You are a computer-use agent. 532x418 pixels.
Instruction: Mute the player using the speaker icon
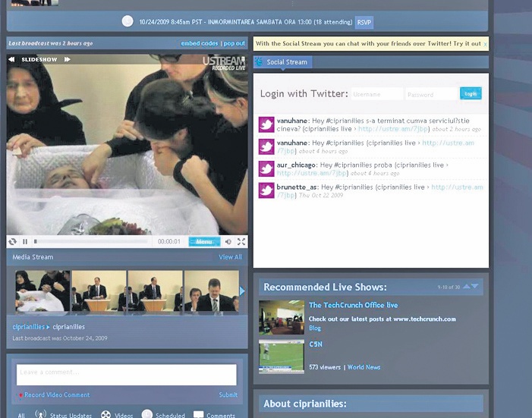click(228, 242)
